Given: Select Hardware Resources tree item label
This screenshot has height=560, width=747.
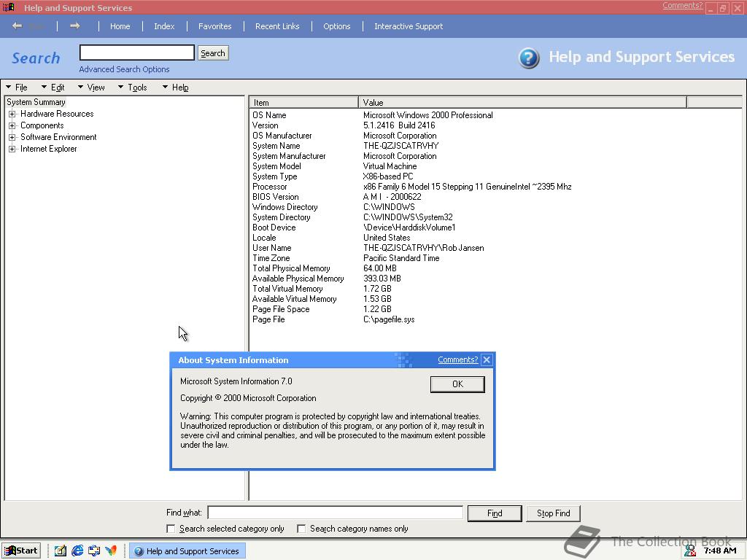Looking at the screenshot, I should point(57,114).
